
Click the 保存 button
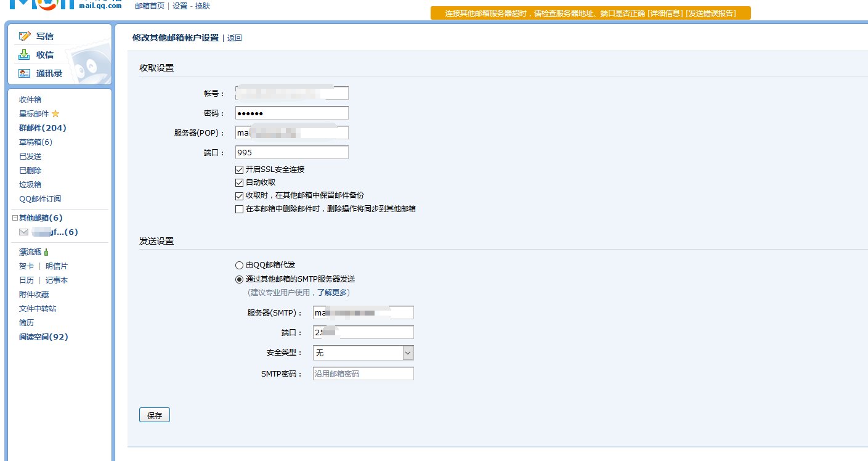pyautogui.click(x=154, y=414)
